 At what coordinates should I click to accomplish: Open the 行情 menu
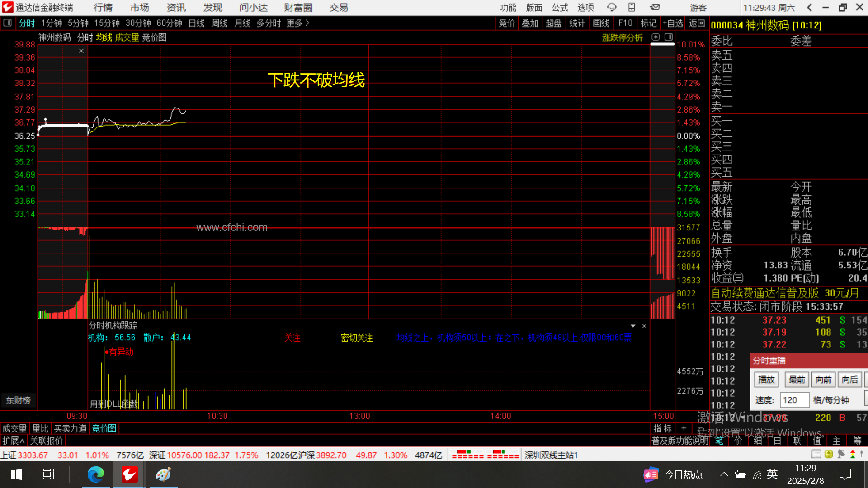click(103, 7)
